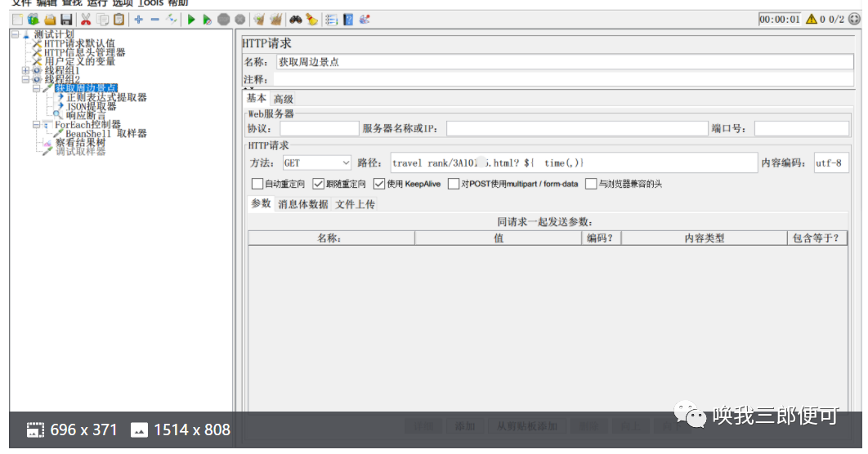Viewport: 868px width, 454px height.
Task: Clear current results with single broom icon
Action: [x=259, y=20]
